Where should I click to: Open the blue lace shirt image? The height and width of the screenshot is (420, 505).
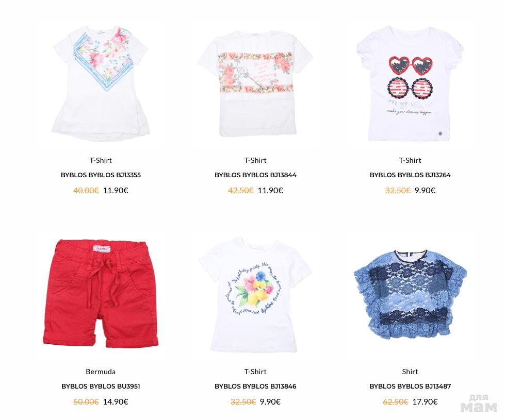point(410,294)
